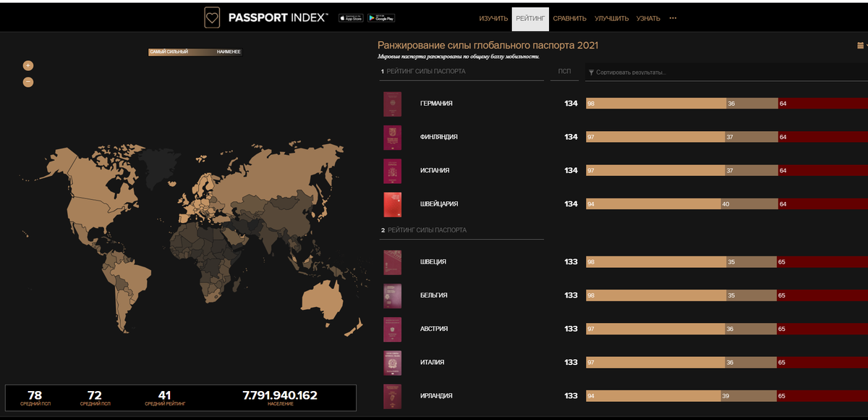Open the ИСПАНИЯ country link
The width and height of the screenshot is (868, 420).
[435, 170]
